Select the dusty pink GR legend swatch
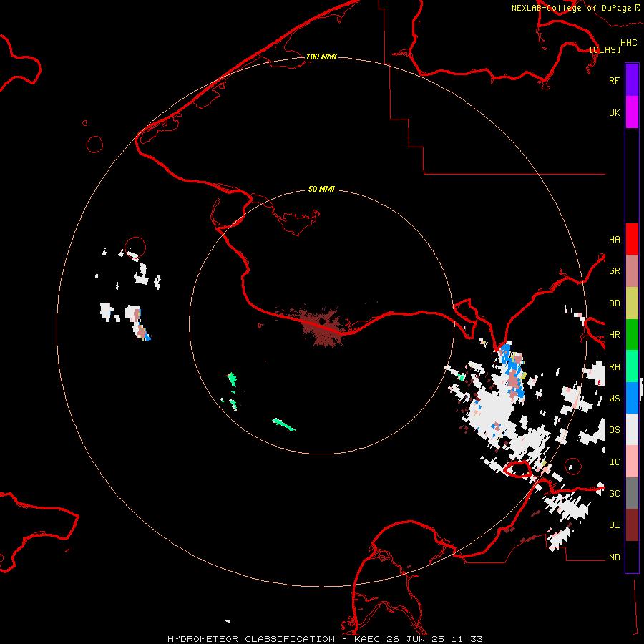644x644 pixels. pos(632,271)
